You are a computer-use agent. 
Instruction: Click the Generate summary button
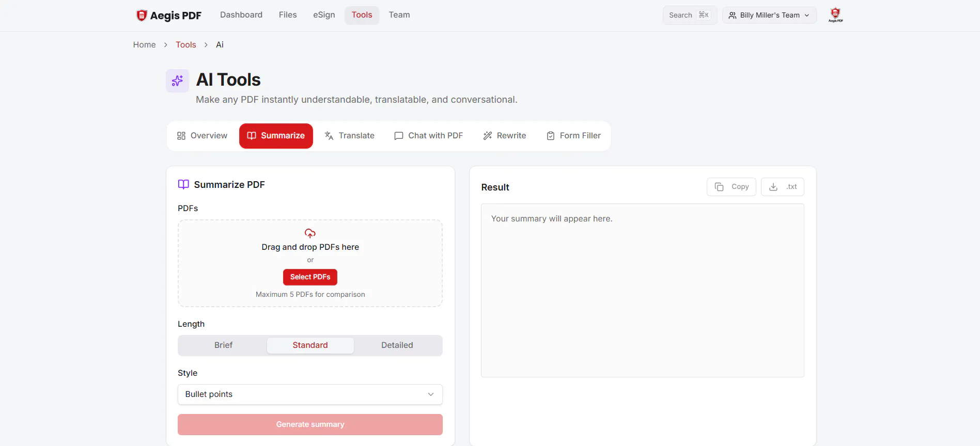coord(310,424)
